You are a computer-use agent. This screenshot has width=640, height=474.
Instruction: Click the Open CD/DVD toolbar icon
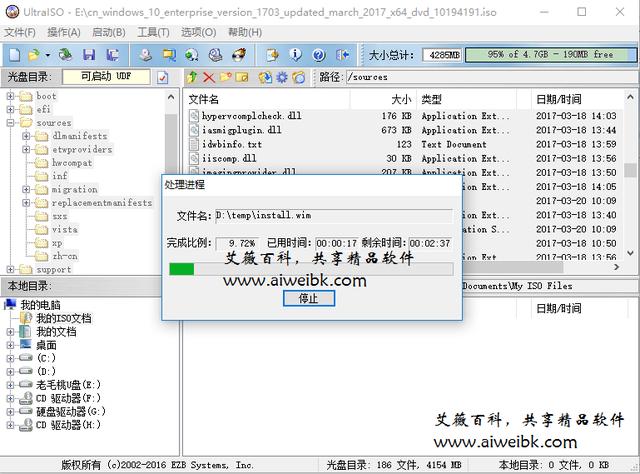click(x=65, y=55)
